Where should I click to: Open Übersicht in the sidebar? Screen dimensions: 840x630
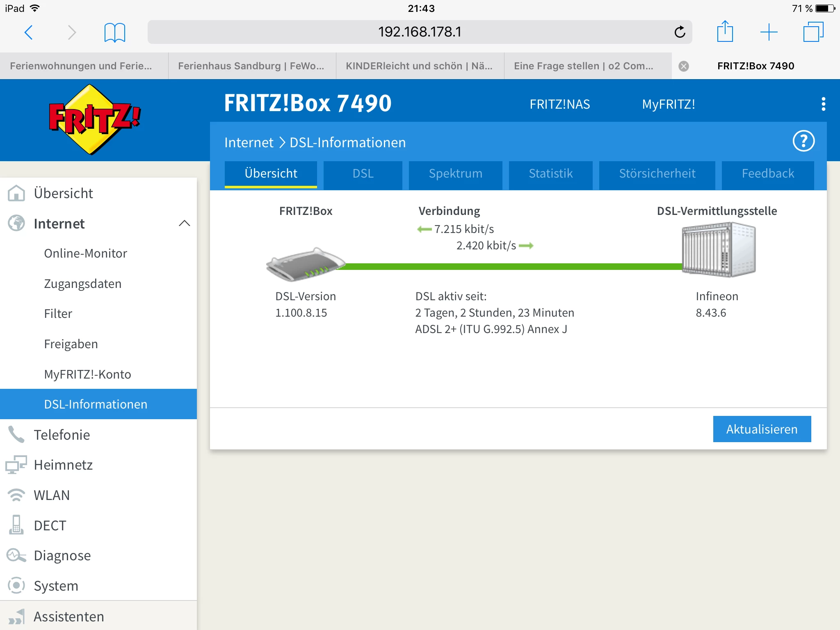98,193
